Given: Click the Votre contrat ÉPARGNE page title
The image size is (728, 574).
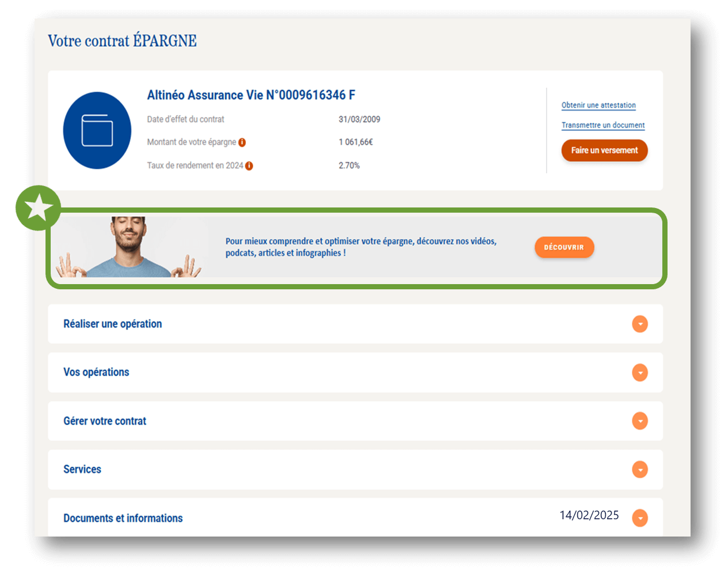Looking at the screenshot, I should [122, 41].
